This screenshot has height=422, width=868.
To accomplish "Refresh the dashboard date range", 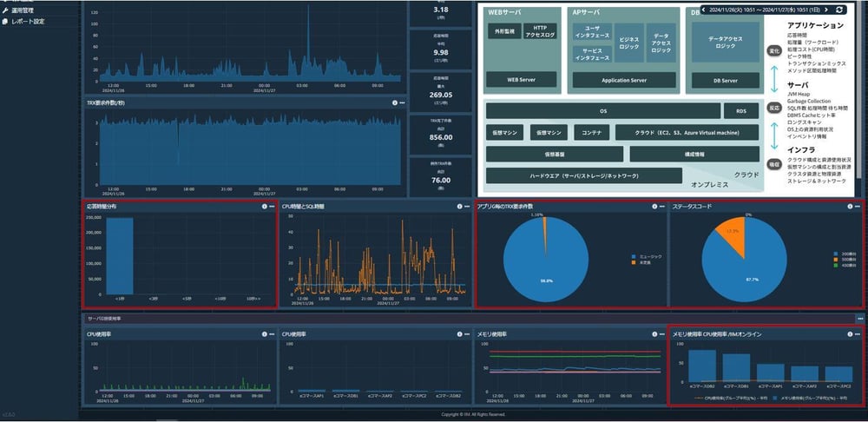I will click(x=839, y=10).
